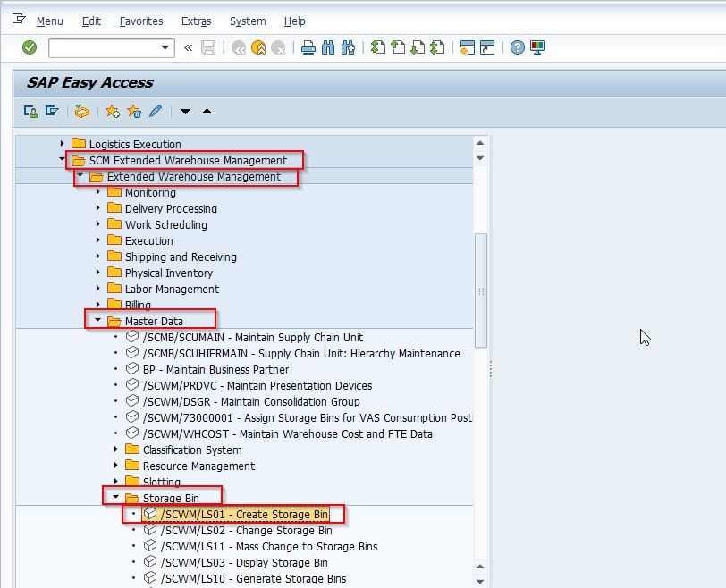Click the green Enter checkmark icon
Screen dimensions: 726x588
pos(30,47)
